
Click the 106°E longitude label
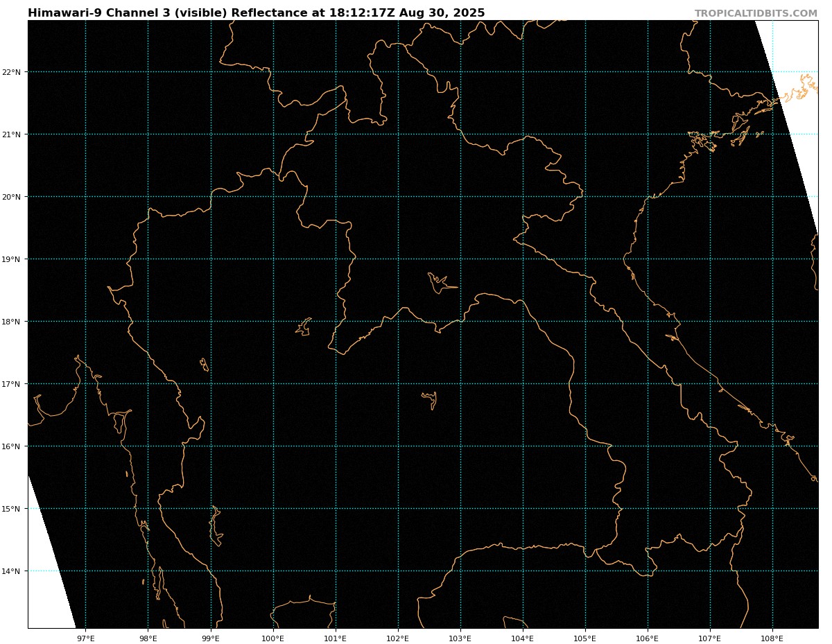pos(648,638)
